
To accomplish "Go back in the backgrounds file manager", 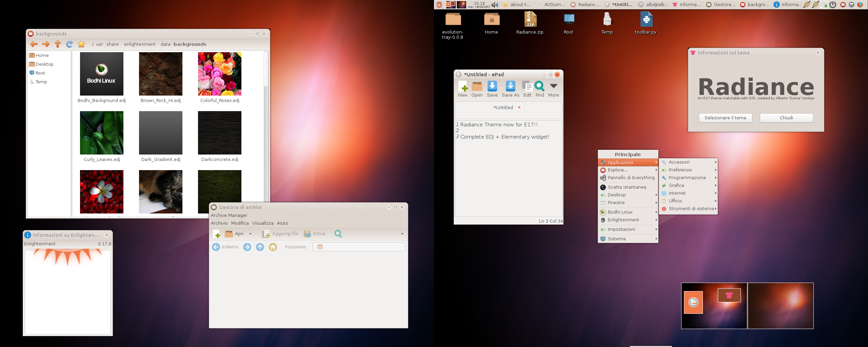I will [34, 44].
